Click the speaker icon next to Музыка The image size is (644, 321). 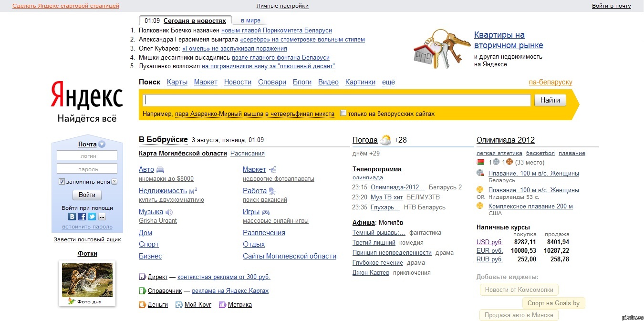(x=169, y=212)
